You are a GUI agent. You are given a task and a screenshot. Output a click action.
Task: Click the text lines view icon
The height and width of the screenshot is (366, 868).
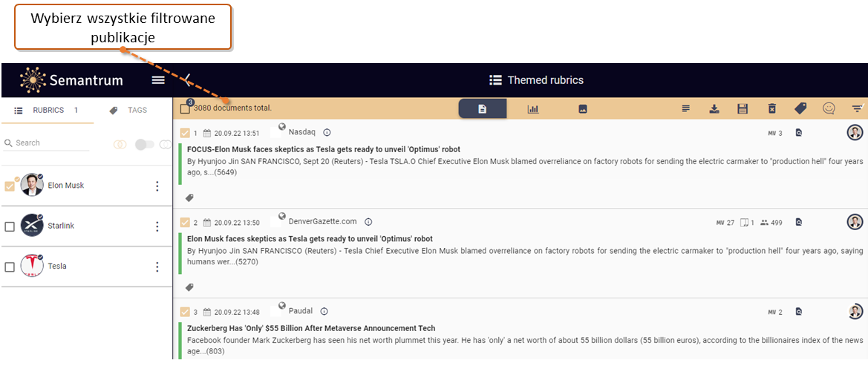[x=686, y=109]
